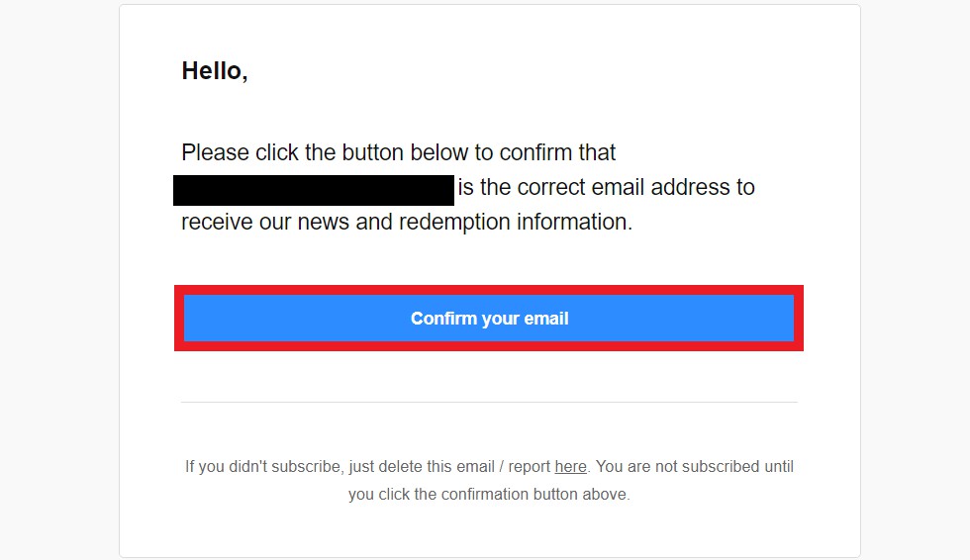Click the word 'redemption' in the message

pyautogui.click(x=455, y=222)
